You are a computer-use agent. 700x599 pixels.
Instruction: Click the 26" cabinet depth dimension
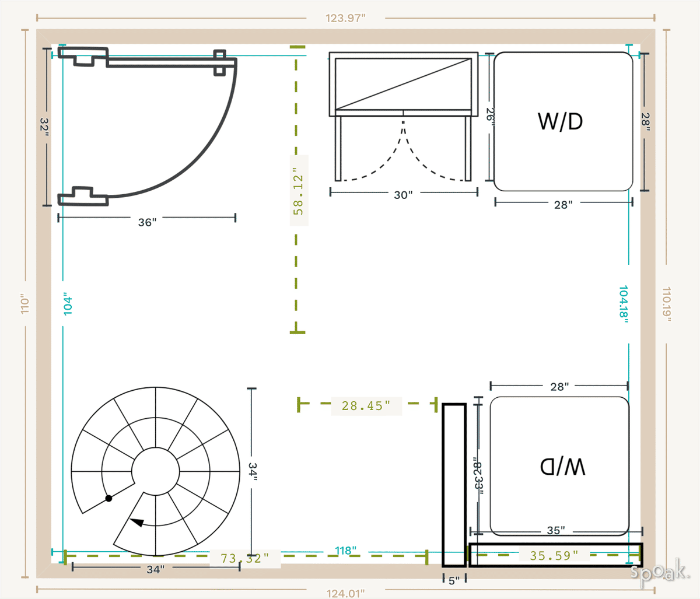tap(490, 117)
